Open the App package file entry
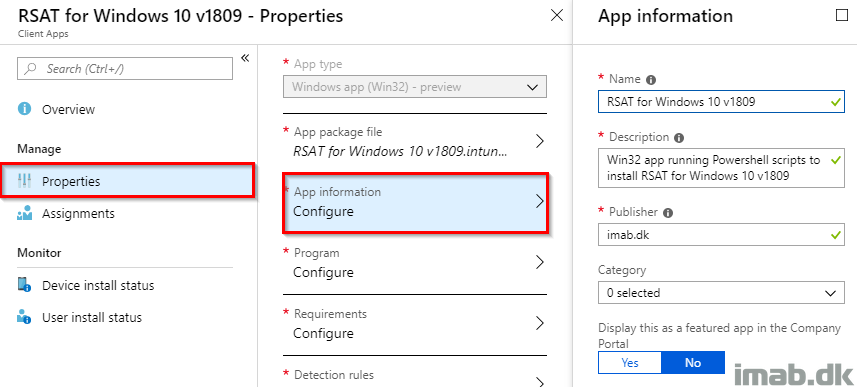The height and width of the screenshot is (387, 857). [x=415, y=141]
